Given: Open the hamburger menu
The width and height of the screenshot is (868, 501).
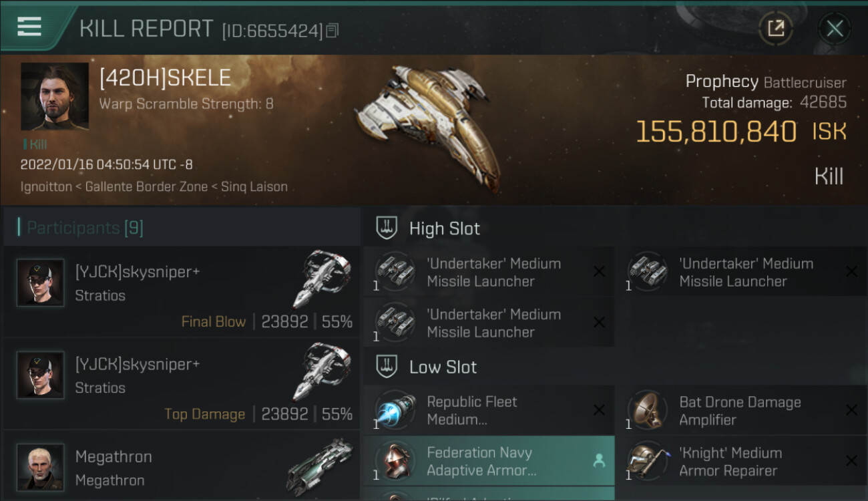Looking at the screenshot, I should pos(29,27).
